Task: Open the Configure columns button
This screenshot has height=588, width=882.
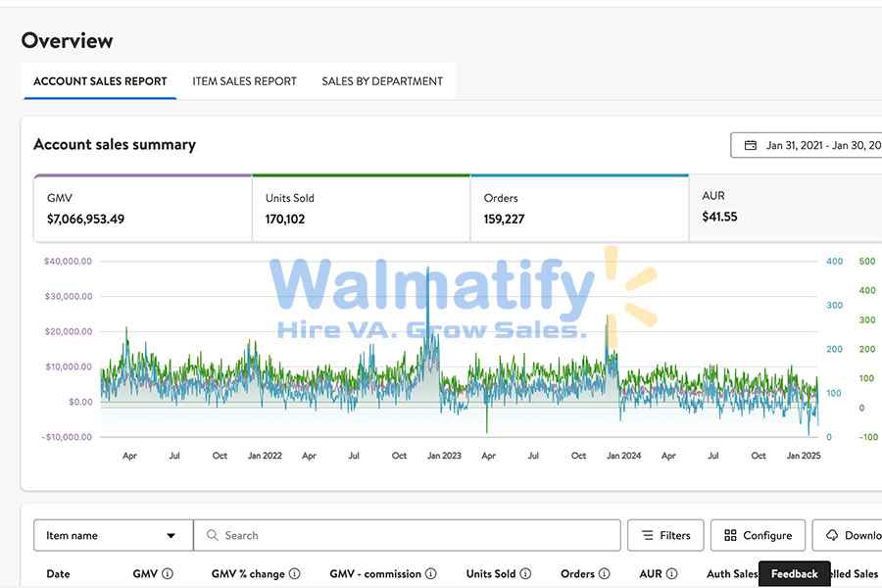Action: pyautogui.click(x=758, y=535)
